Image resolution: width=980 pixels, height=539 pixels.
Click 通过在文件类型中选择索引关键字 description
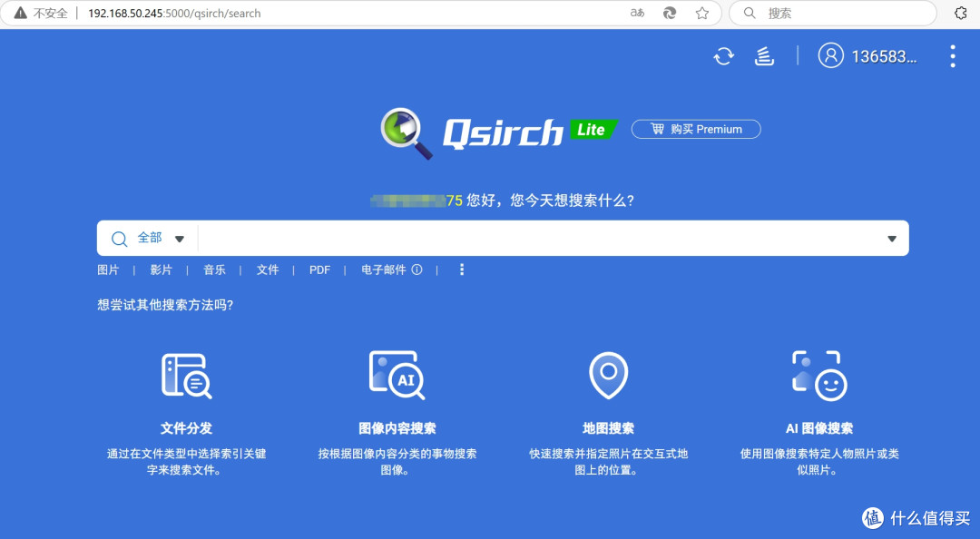point(186,462)
